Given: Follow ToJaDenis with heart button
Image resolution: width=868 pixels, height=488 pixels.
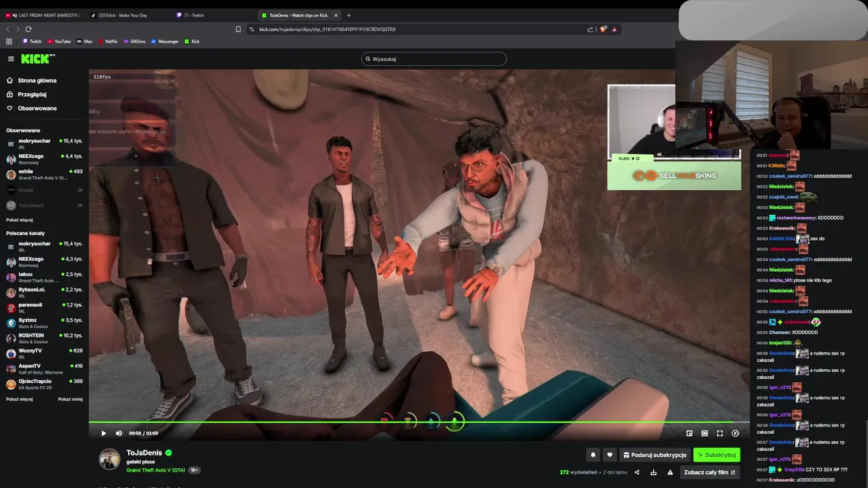Looking at the screenshot, I should coord(610,455).
